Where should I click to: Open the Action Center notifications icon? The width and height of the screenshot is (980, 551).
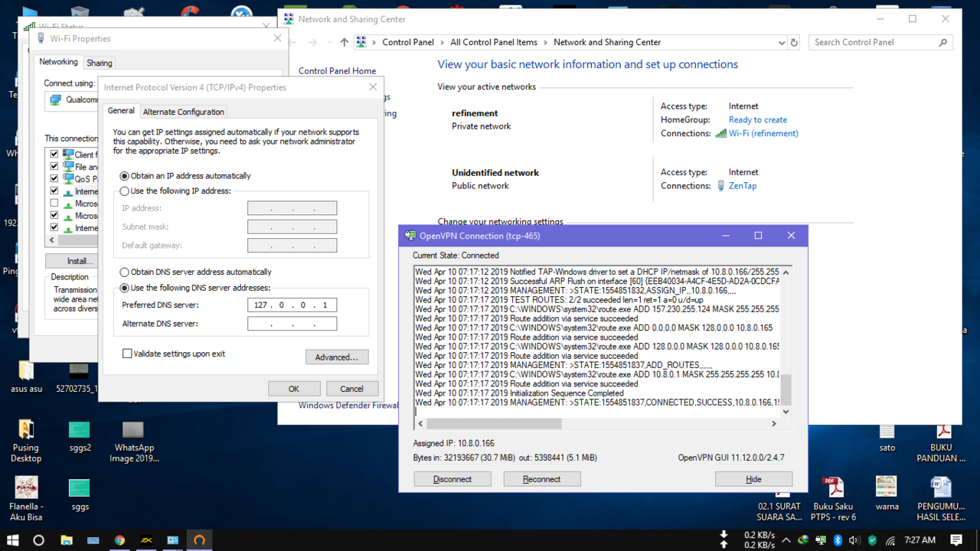(957, 540)
